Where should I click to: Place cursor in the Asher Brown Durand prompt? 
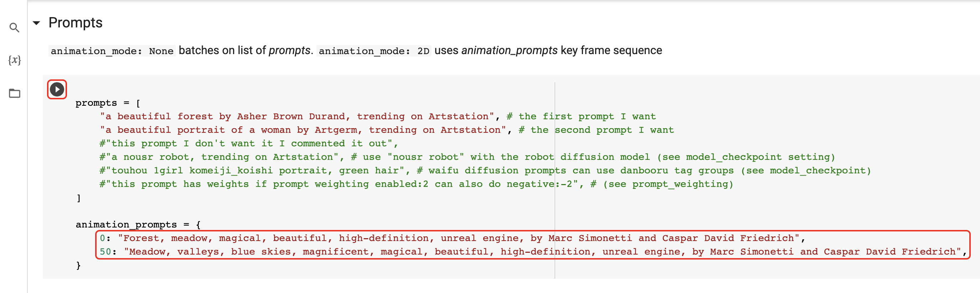click(297, 116)
